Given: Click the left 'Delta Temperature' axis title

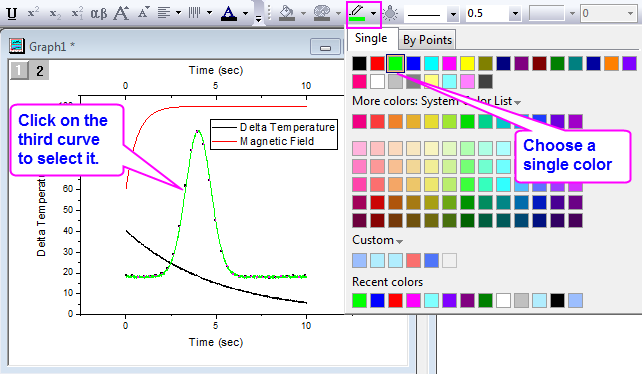Looking at the screenshot, I should click(41, 216).
